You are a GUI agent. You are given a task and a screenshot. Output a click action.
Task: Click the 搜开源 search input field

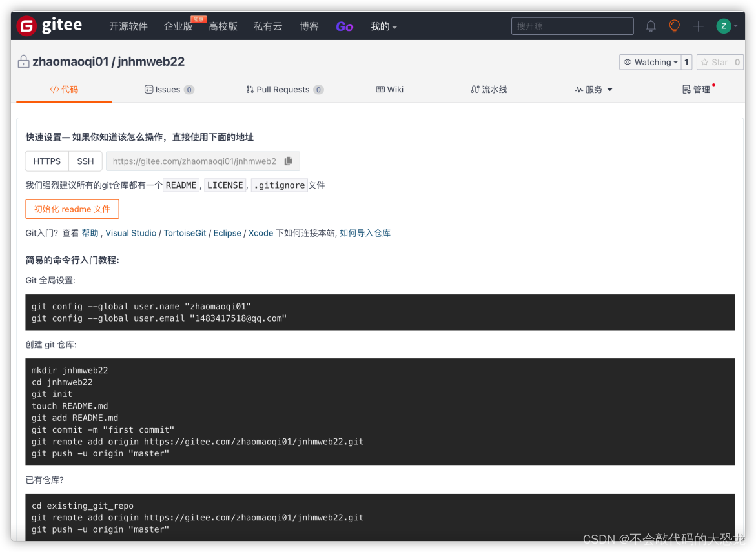point(572,26)
